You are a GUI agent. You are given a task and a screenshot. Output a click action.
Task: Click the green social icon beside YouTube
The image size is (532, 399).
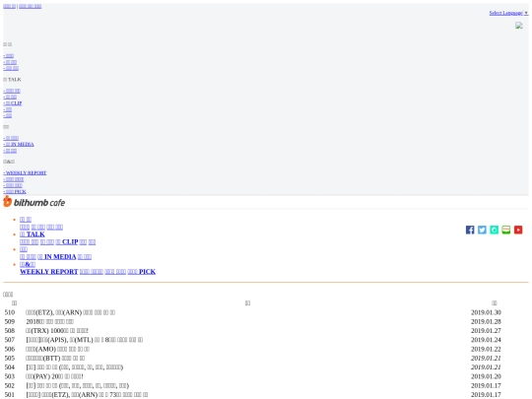pyautogui.click(x=505, y=230)
